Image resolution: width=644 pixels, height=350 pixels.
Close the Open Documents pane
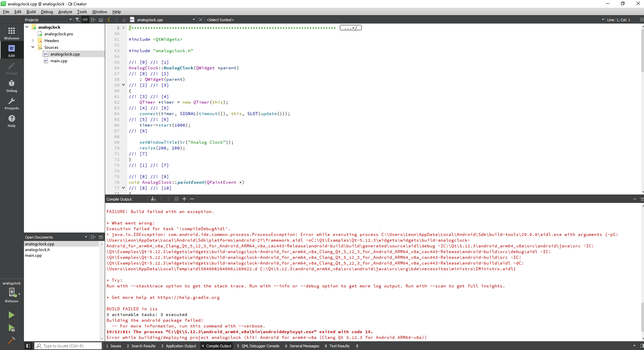click(101, 237)
